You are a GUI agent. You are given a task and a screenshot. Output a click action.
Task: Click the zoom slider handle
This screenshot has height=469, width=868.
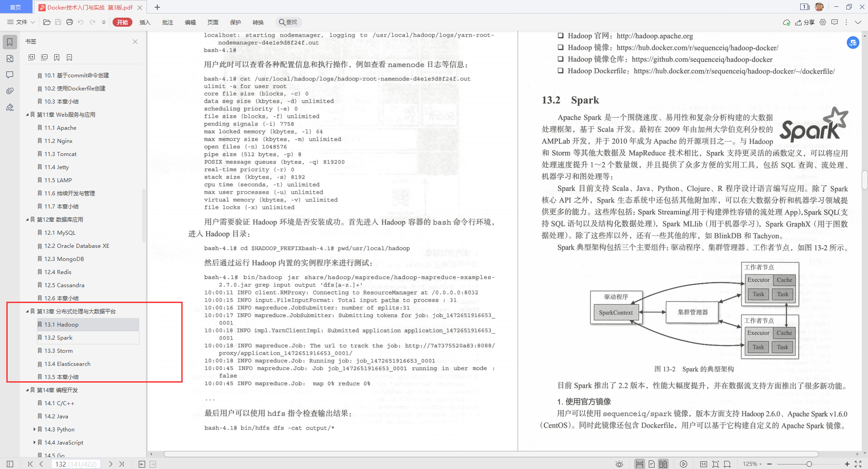point(809,464)
